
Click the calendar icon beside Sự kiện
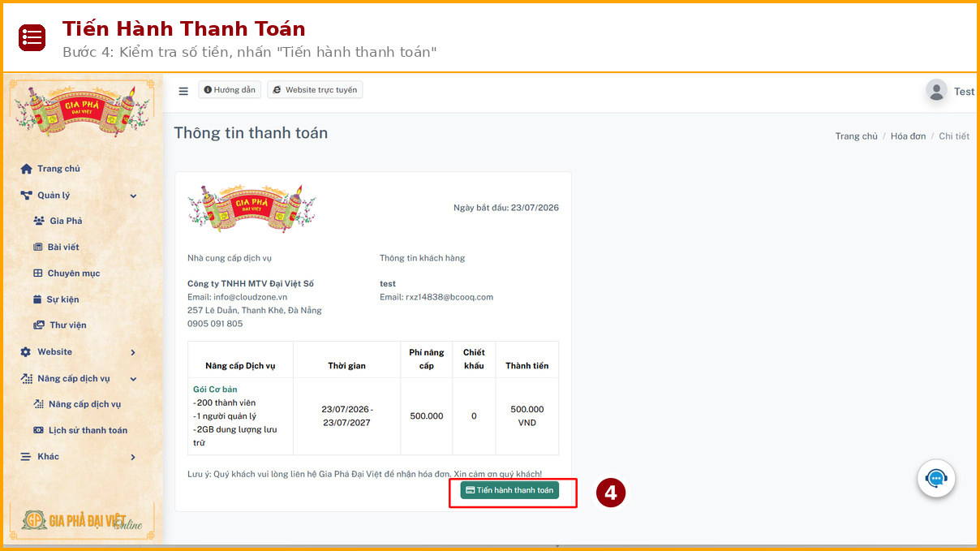tap(37, 299)
